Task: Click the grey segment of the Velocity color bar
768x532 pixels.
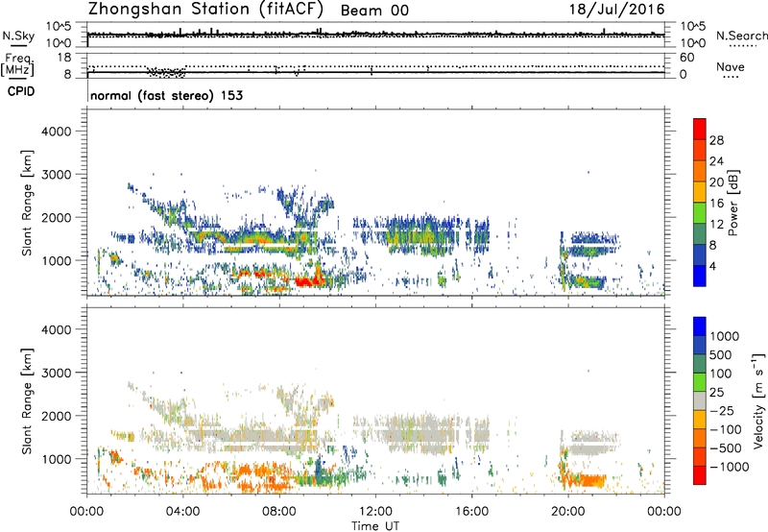Action: click(700, 400)
